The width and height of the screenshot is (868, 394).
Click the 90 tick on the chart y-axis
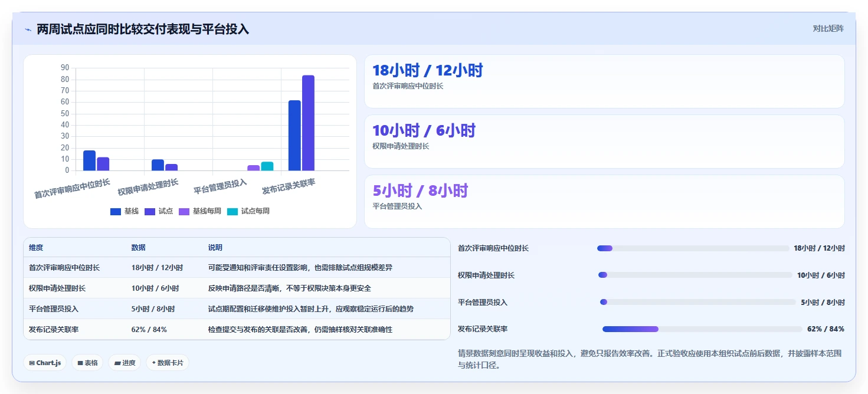[65, 68]
